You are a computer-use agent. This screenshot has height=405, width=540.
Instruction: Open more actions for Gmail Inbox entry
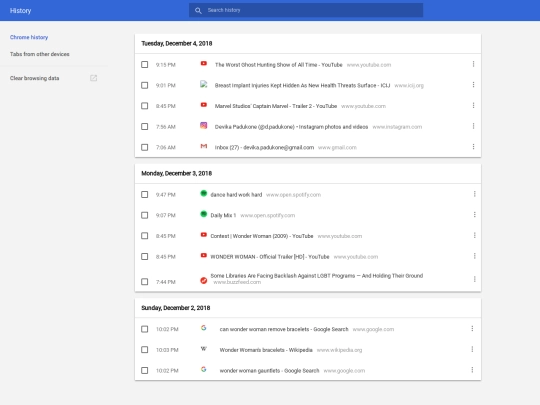[474, 147]
